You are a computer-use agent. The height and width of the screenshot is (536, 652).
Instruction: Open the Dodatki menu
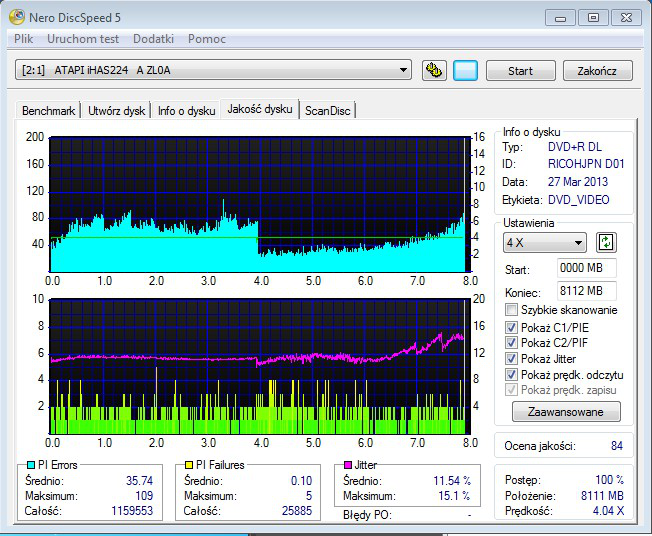[153, 39]
